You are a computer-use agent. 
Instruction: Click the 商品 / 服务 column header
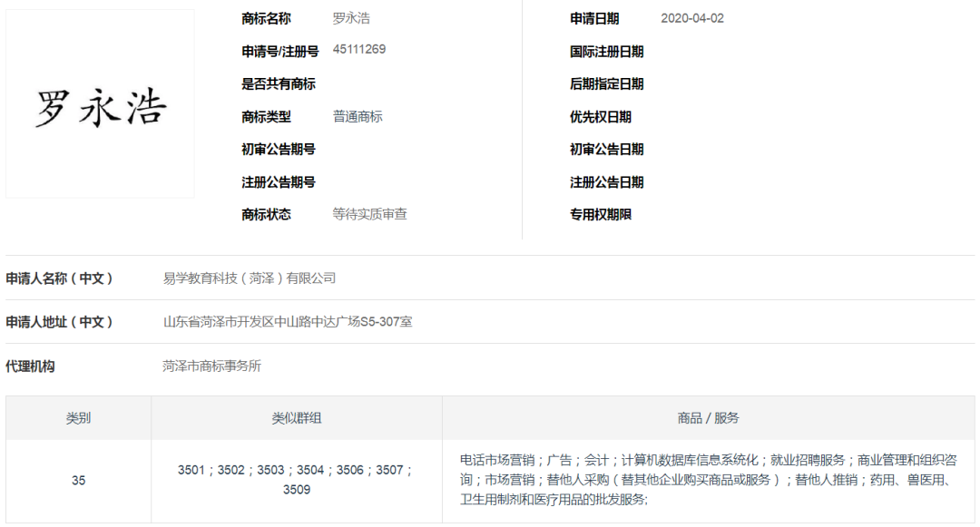pyautogui.click(x=708, y=418)
